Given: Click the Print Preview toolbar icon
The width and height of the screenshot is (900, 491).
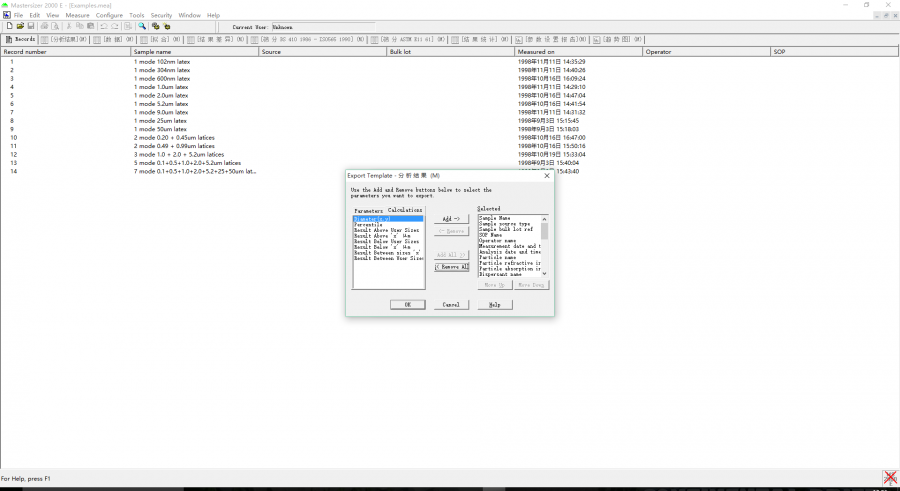Looking at the screenshot, I should pyautogui.click(x=55, y=26).
